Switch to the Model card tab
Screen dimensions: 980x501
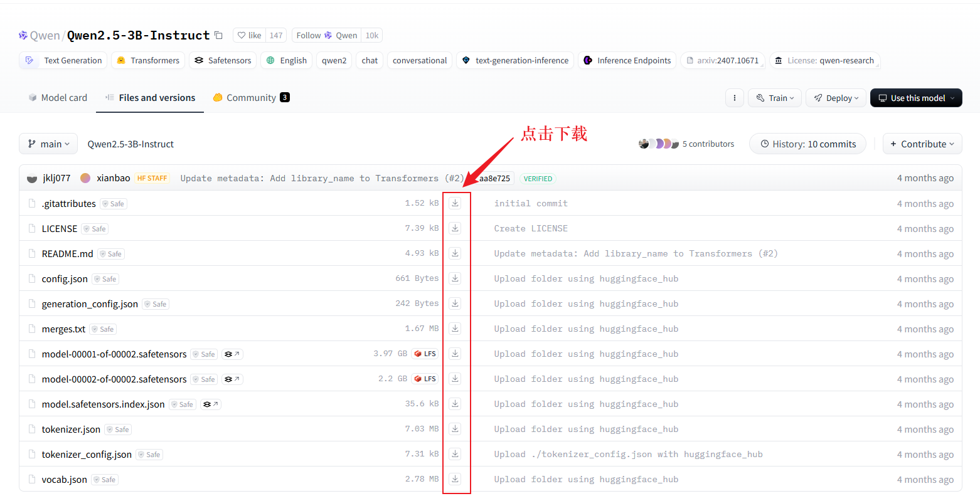(58, 98)
